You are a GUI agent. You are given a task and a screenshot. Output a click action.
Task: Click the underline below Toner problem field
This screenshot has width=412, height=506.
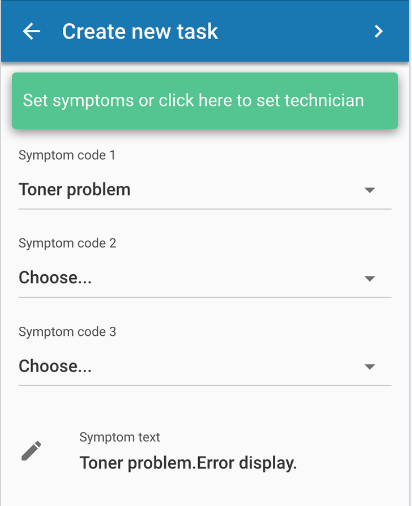click(205, 209)
